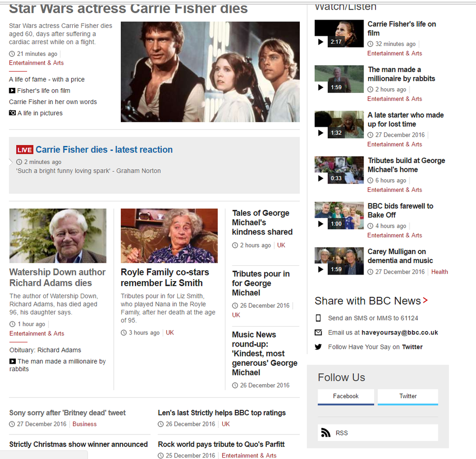Viewport: 476px width, 459px height.
Task: Click the Liz Smith photo thumbnail
Action: coord(169,236)
